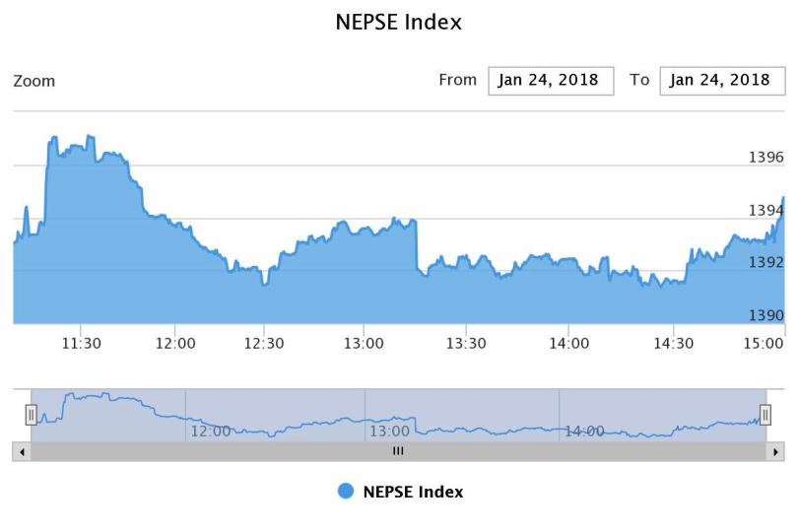Image resolution: width=798 pixels, height=532 pixels.
Task: Click the 1396 y-axis value label
Action: (x=765, y=158)
